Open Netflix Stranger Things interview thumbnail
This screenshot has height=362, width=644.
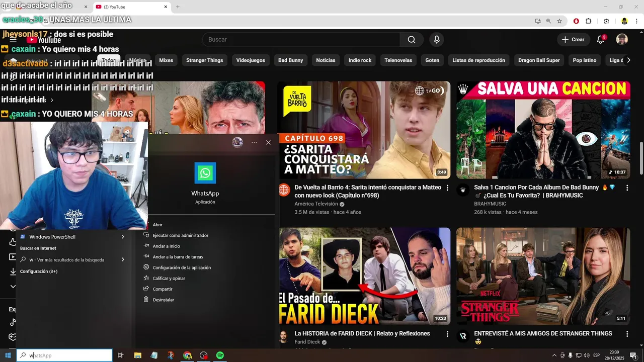pyautogui.click(x=543, y=276)
